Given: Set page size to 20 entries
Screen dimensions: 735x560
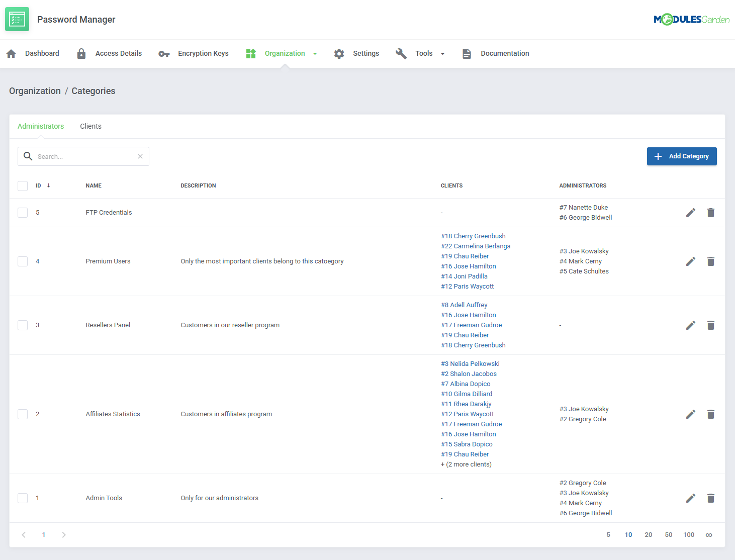Looking at the screenshot, I should pyautogui.click(x=648, y=535).
